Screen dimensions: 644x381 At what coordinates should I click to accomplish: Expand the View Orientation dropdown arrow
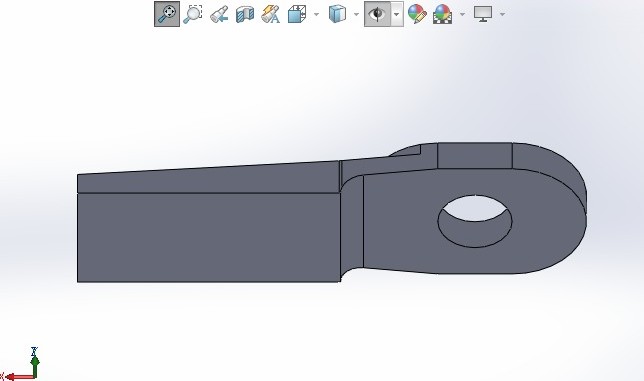point(316,14)
